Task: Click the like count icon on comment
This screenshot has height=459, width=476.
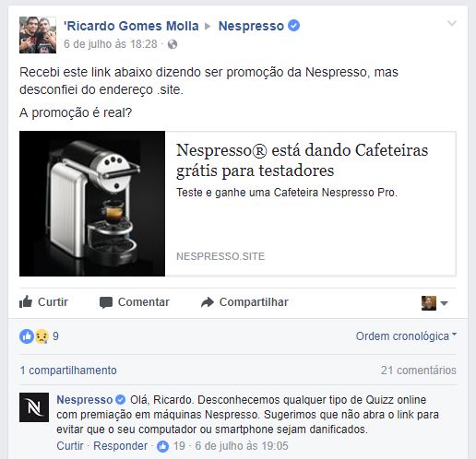Action: tap(163, 446)
